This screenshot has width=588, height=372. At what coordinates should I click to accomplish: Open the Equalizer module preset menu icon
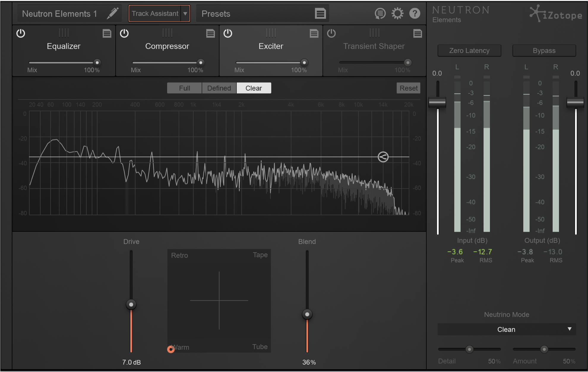[x=107, y=34]
